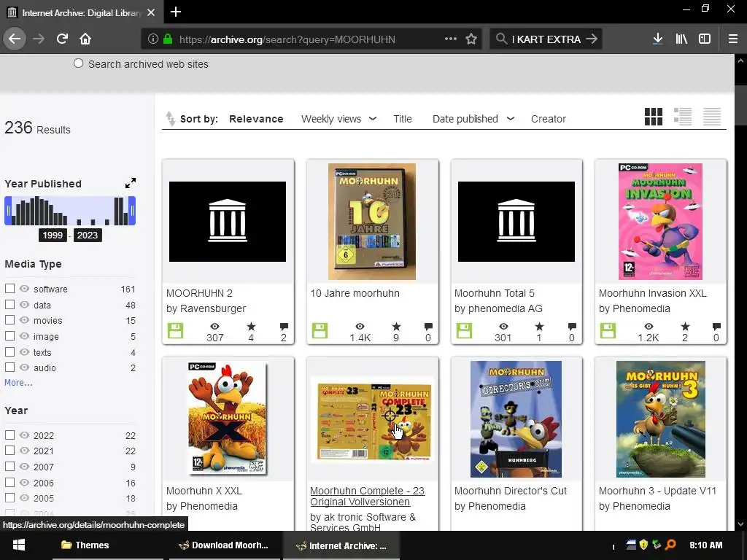
Task: Sort results by Creator
Action: click(549, 119)
